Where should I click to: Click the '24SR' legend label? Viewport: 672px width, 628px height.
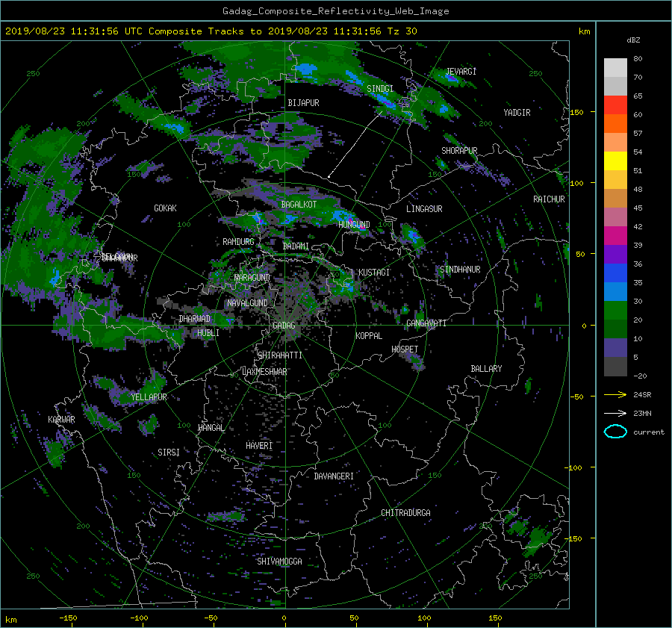tap(642, 394)
